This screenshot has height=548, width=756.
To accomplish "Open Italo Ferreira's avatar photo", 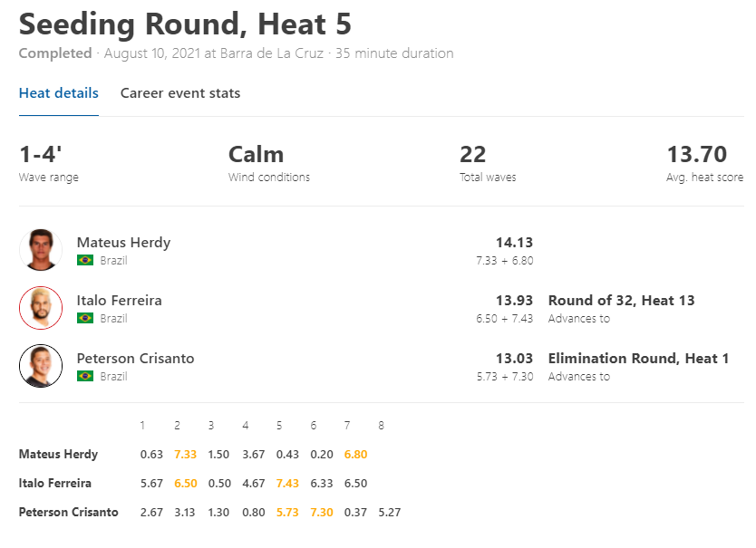I will [41, 308].
